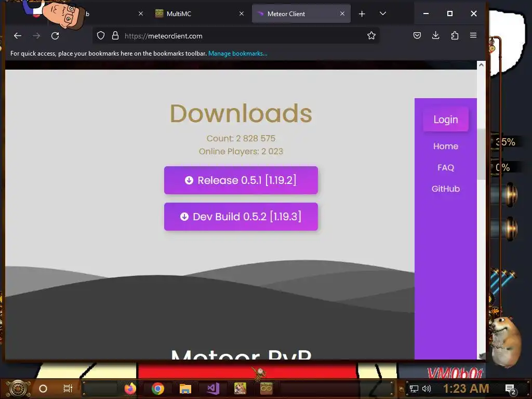Click the 1:23 AM taskbar clock

(x=466, y=389)
